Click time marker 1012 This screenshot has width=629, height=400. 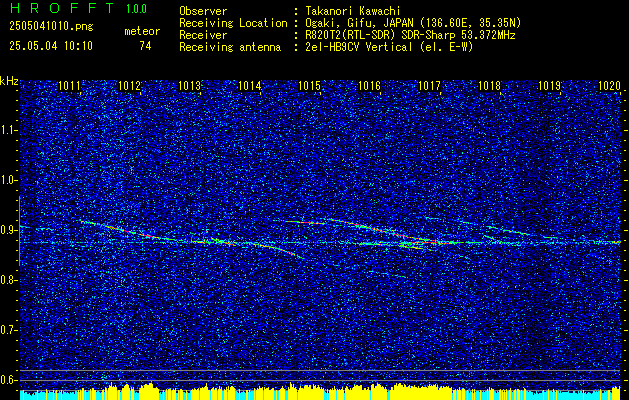click(129, 85)
